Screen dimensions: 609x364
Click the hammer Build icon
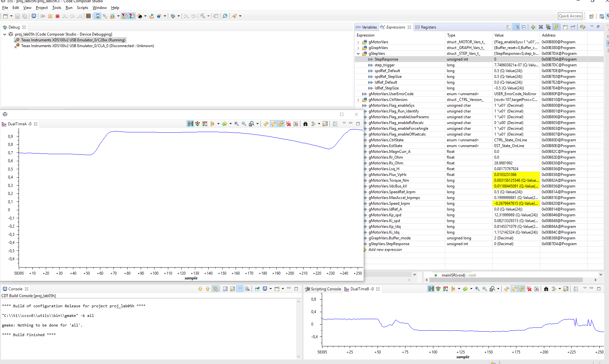[203, 16]
